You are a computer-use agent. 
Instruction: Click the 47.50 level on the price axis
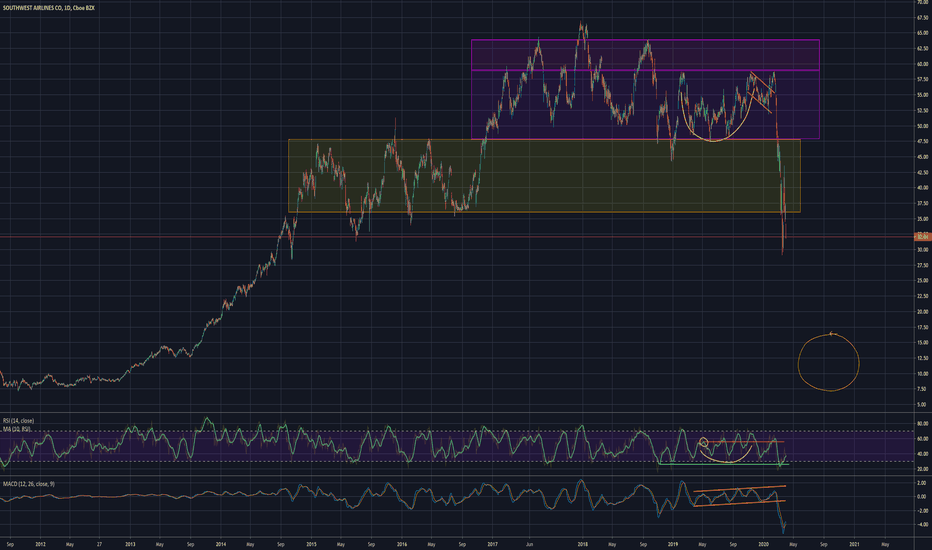[x=922, y=142]
